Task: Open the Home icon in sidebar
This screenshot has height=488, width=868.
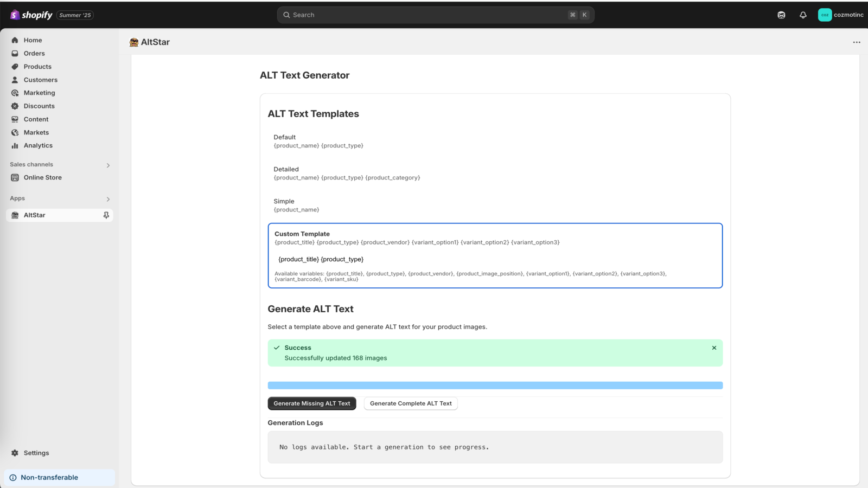Action: 15,40
